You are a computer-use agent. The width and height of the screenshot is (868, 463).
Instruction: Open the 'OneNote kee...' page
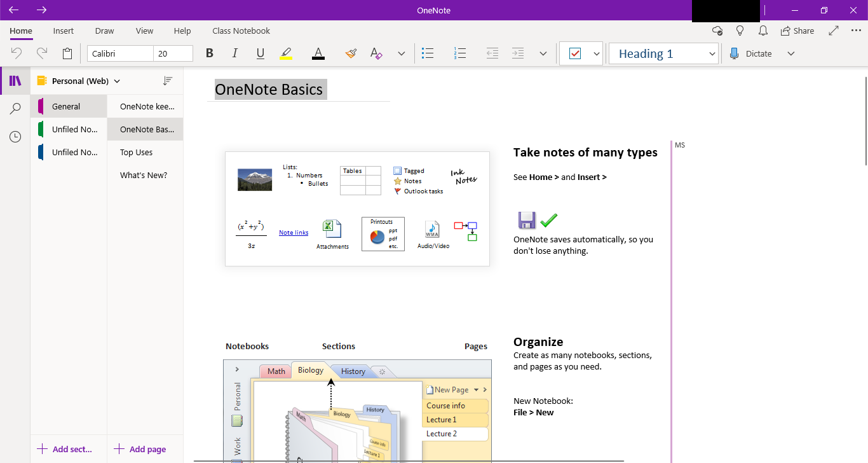146,106
